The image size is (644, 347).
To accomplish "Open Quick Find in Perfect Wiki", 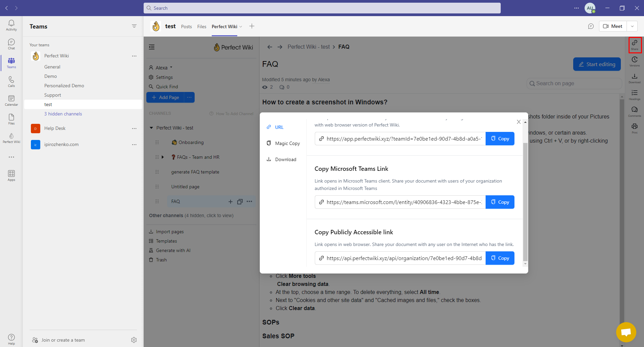I will (166, 86).
